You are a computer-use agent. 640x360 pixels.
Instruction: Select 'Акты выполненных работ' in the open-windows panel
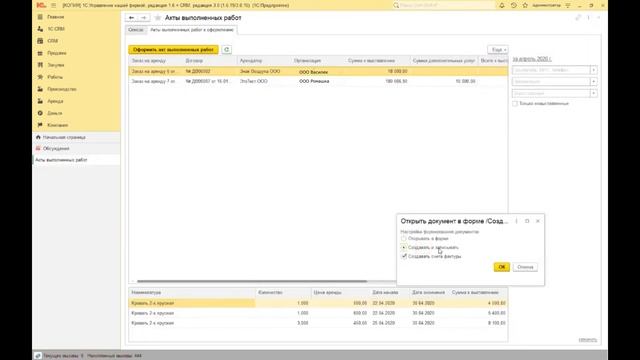[x=61, y=160]
